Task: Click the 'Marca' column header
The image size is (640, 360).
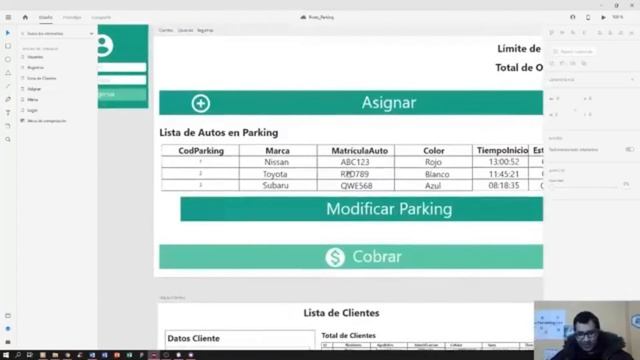Action: pyautogui.click(x=278, y=151)
